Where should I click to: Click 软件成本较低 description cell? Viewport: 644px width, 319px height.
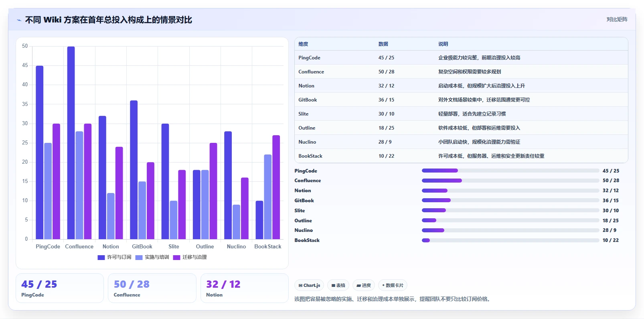pyautogui.click(x=479, y=128)
